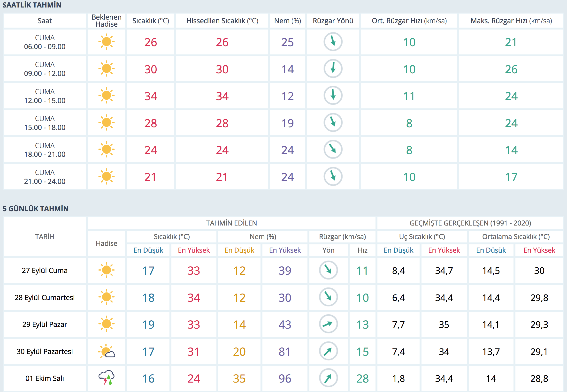
Task: Click the Rüzgar Yönü column header
Action: (x=333, y=21)
